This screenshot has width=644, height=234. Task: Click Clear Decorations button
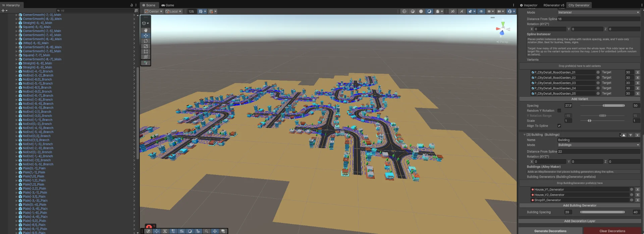612,231
